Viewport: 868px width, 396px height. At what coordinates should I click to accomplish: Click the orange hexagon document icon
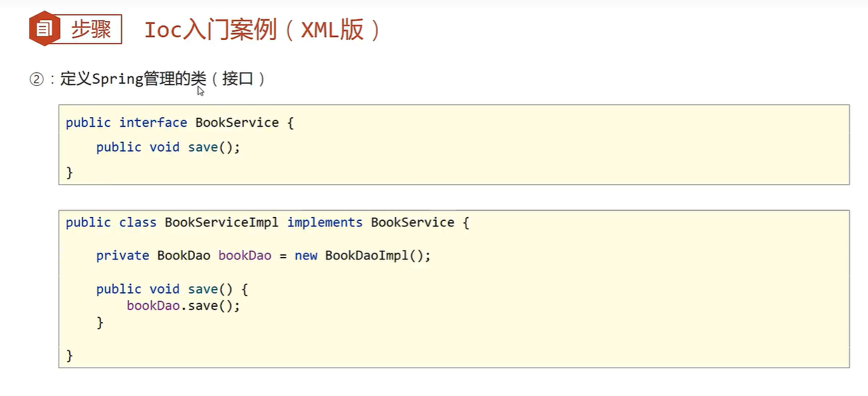pyautogui.click(x=45, y=30)
